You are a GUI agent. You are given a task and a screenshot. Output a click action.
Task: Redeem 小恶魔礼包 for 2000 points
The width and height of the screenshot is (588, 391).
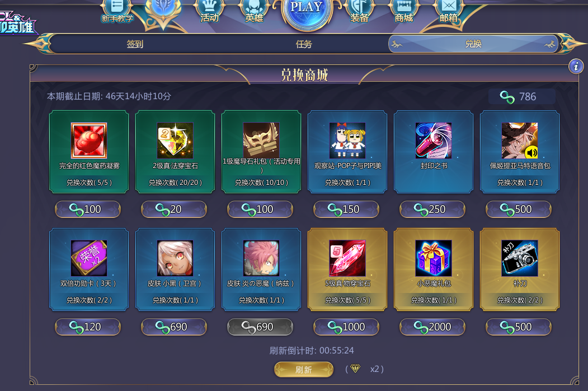pyautogui.click(x=432, y=327)
